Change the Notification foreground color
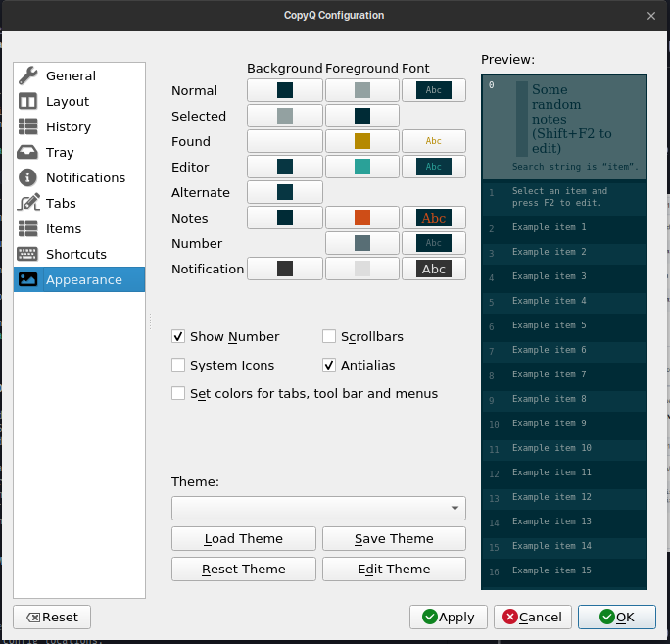The height and width of the screenshot is (644, 670). pos(362,269)
